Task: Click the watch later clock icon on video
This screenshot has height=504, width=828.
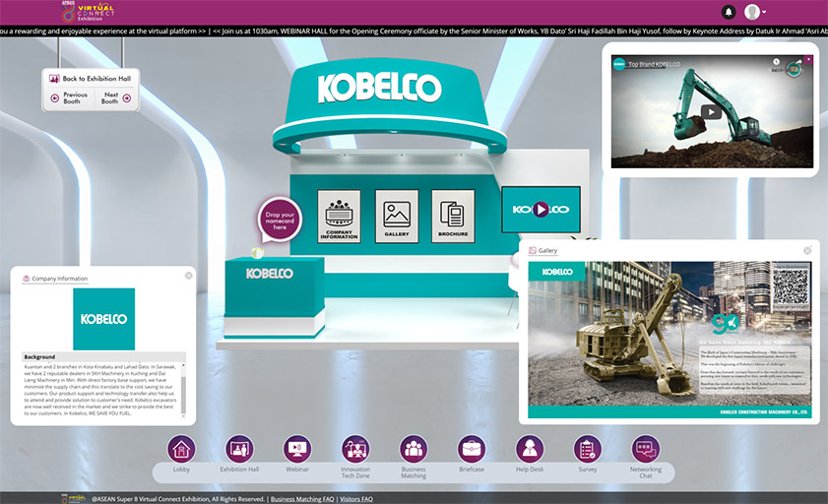Action: [x=776, y=62]
